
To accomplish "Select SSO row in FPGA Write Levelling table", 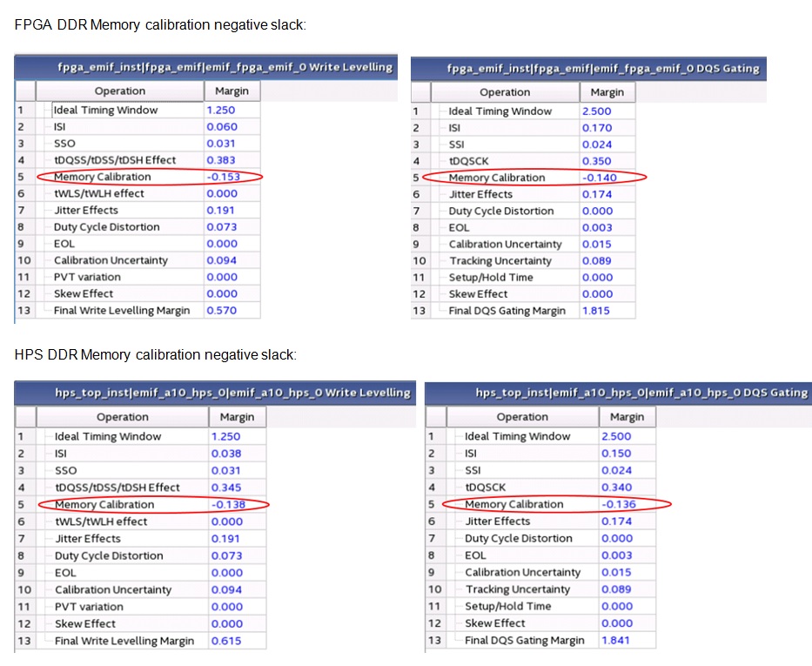I will point(138,144).
